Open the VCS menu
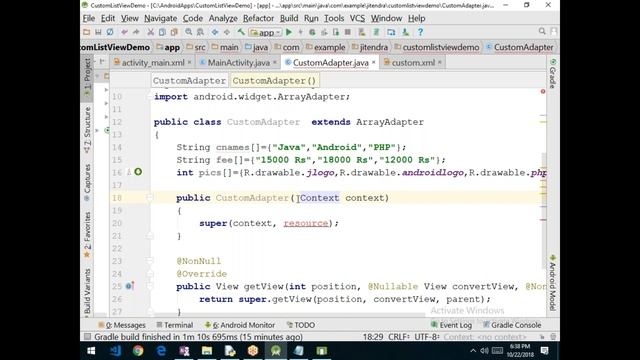The width and height of the screenshot is (640, 360). [357, 18]
